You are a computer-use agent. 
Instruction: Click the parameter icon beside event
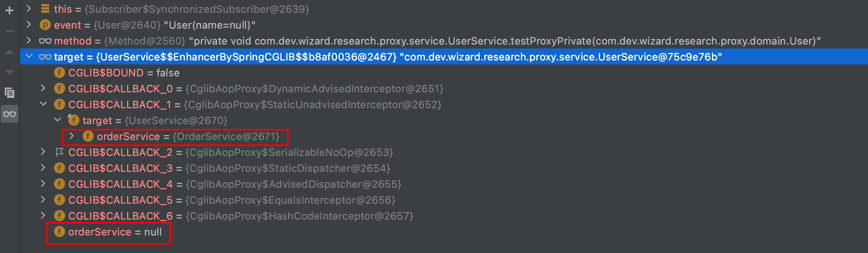pos(45,25)
